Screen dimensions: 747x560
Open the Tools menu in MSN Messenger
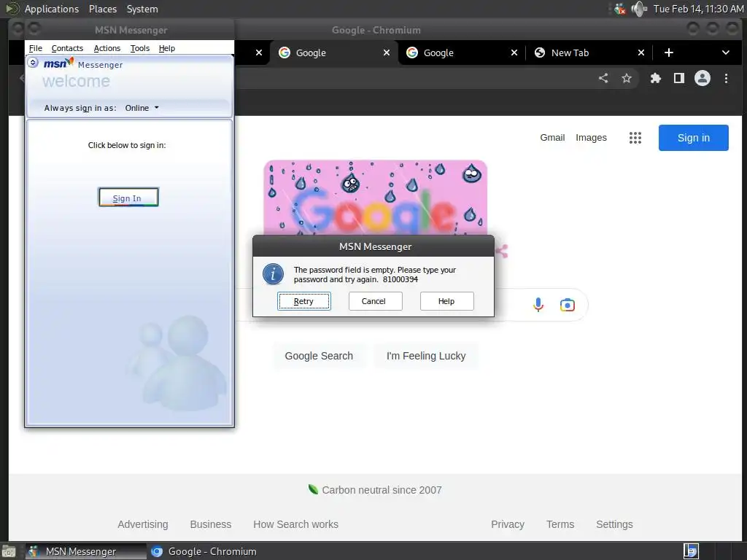[139, 48]
